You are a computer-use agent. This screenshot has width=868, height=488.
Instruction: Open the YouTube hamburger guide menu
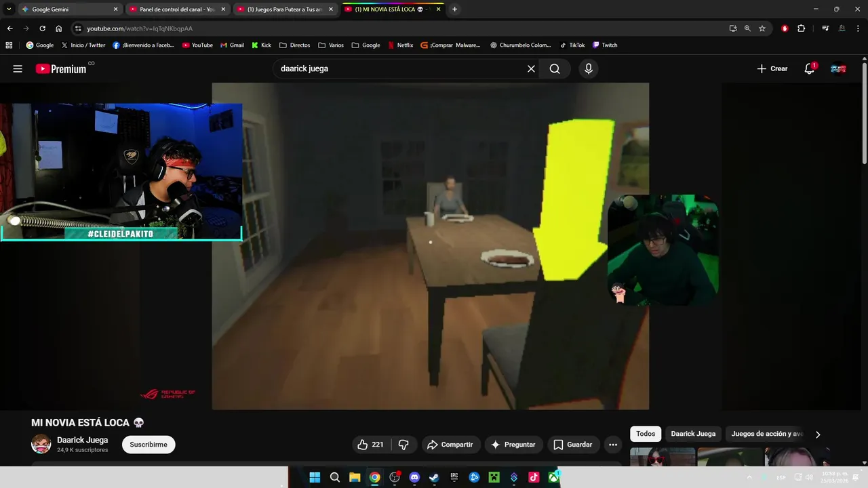(18, 68)
